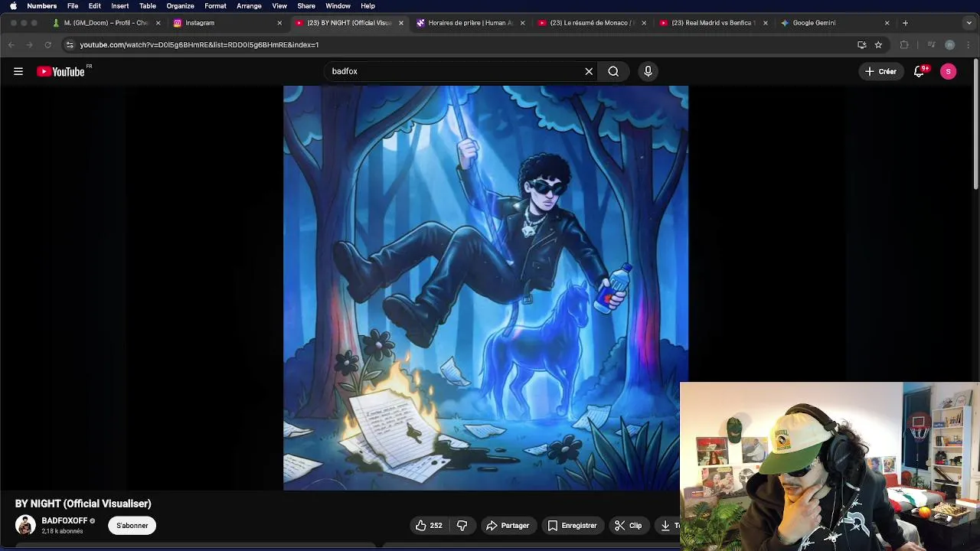Open the YouTube hamburger guide menu

point(18,71)
